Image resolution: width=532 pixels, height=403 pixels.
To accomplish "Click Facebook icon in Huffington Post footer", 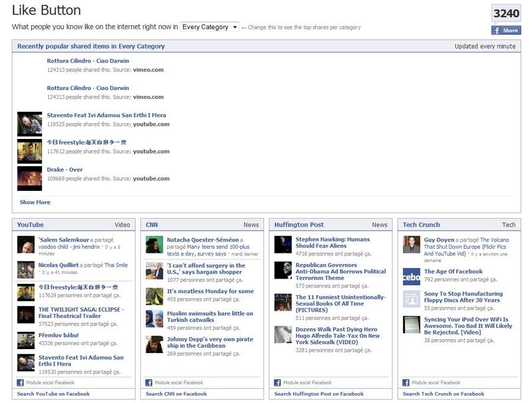I will coord(277,382).
